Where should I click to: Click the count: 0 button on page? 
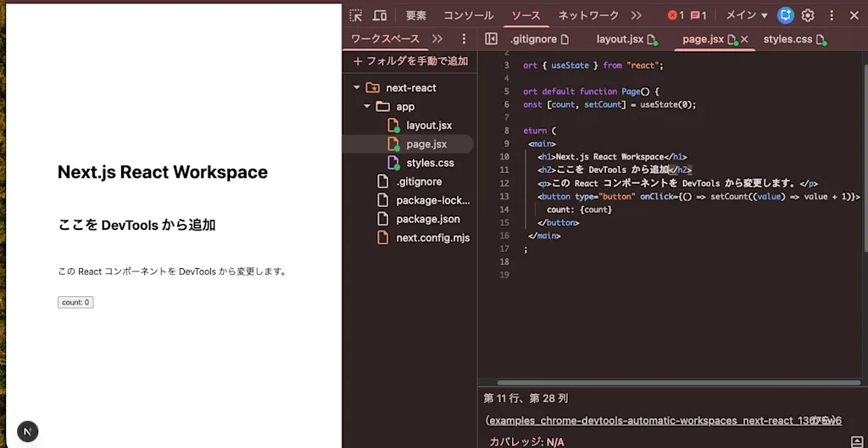coord(75,302)
